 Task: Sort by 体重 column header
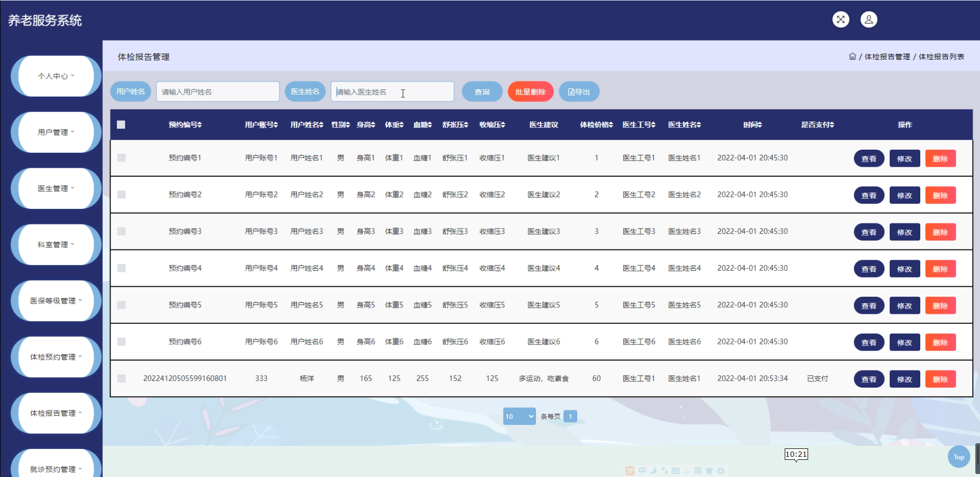tap(394, 125)
